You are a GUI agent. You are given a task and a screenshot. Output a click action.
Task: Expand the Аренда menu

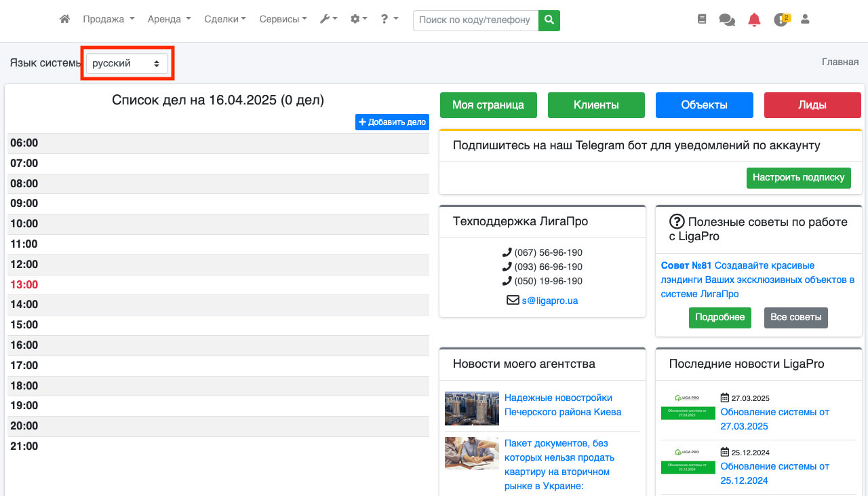(169, 20)
